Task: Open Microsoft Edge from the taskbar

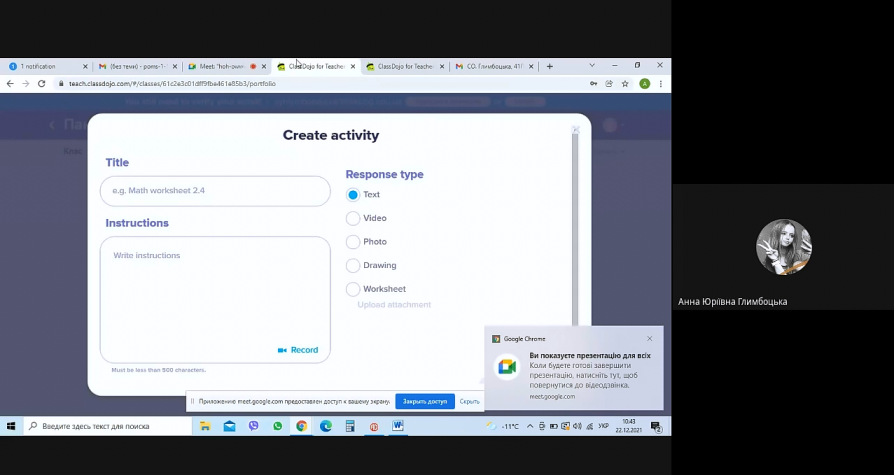Action: click(x=326, y=426)
